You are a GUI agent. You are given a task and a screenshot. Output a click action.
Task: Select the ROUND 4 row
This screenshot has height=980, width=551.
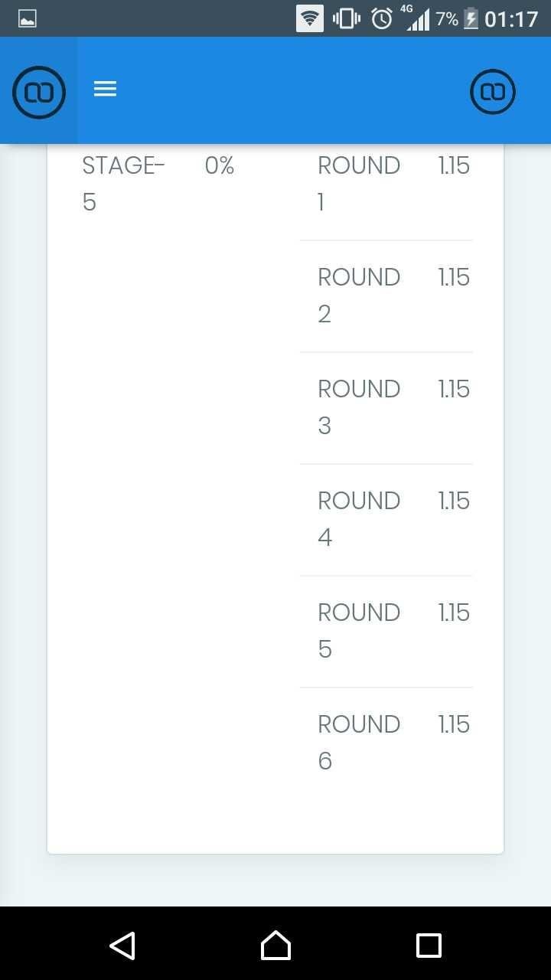(386, 520)
